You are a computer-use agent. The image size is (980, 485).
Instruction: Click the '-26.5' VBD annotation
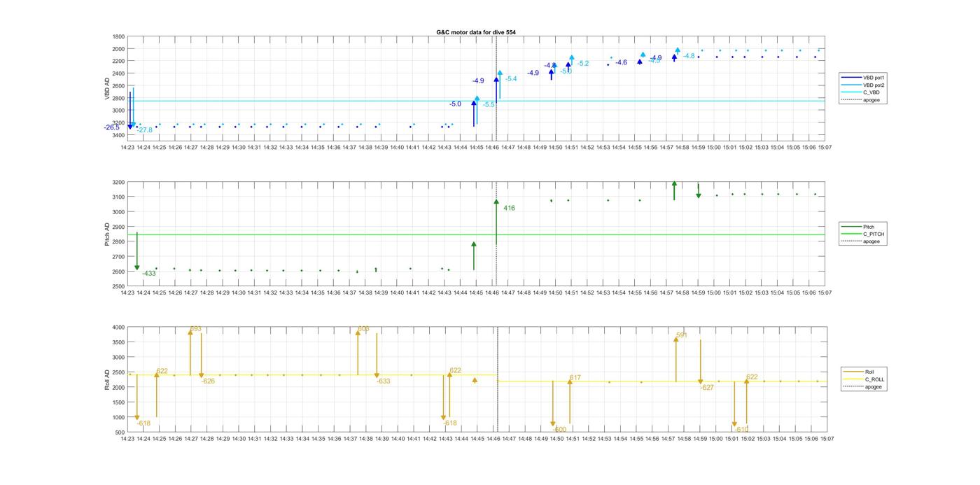pos(112,127)
